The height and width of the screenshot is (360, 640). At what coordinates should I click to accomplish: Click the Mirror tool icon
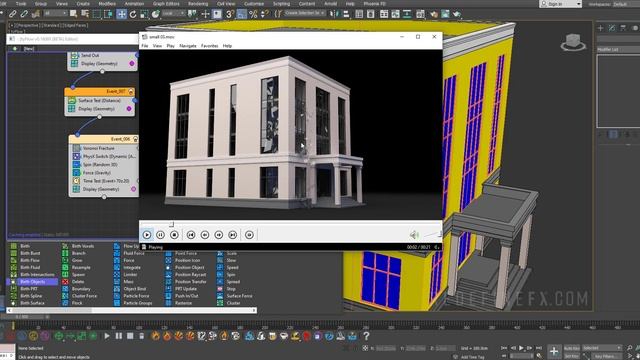point(335,14)
